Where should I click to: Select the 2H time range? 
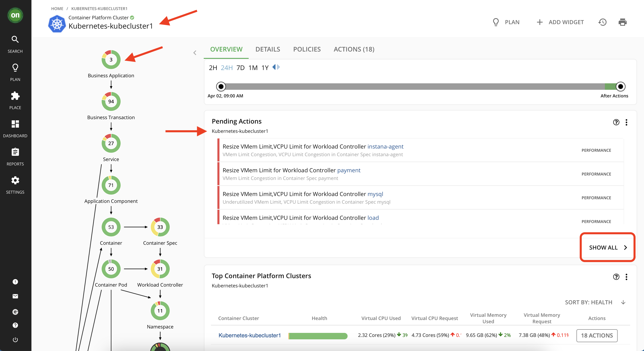tap(213, 68)
